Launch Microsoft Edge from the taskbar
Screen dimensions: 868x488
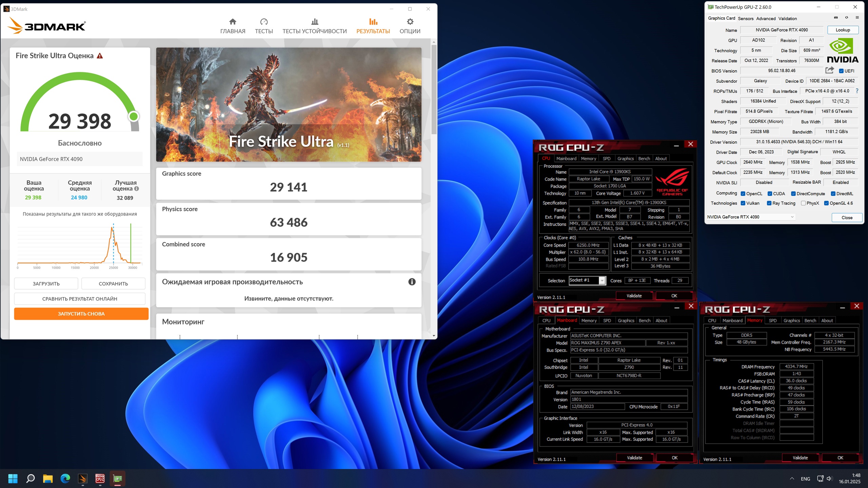click(65, 479)
